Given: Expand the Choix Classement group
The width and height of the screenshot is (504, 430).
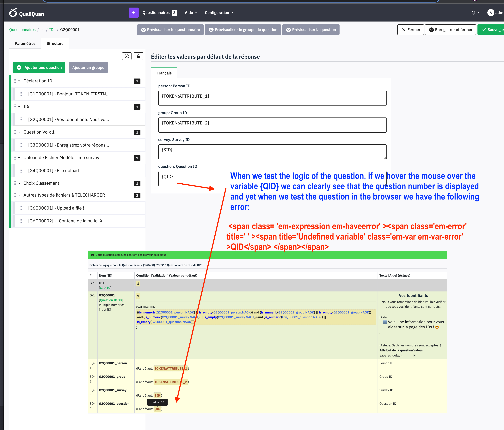Looking at the screenshot, I should point(19,183).
